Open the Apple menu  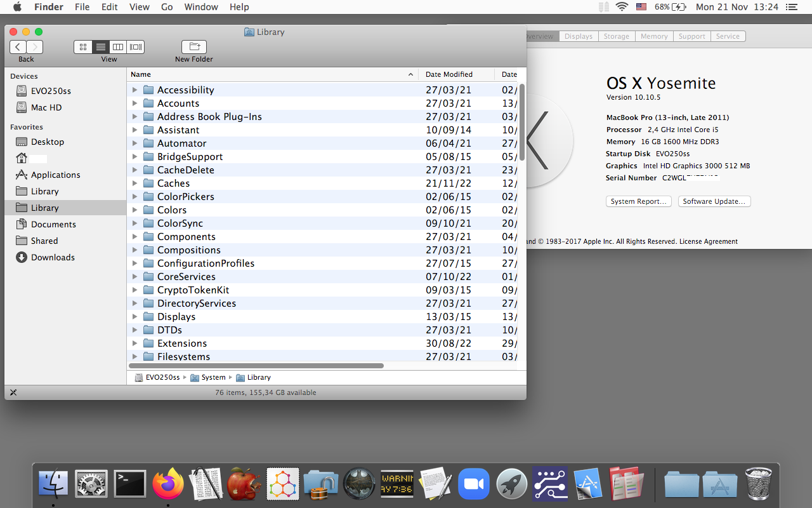pos(17,7)
